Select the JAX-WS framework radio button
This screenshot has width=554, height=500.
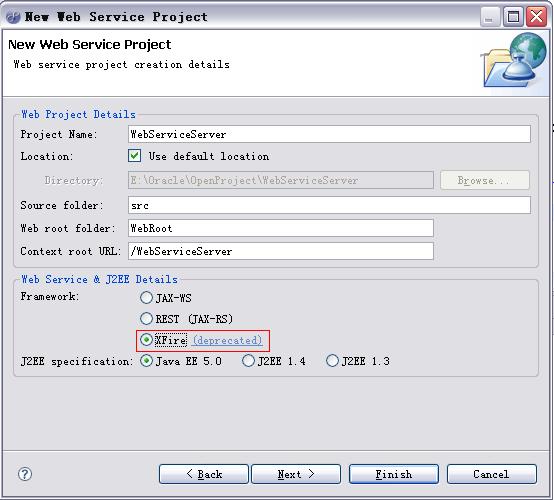146,298
